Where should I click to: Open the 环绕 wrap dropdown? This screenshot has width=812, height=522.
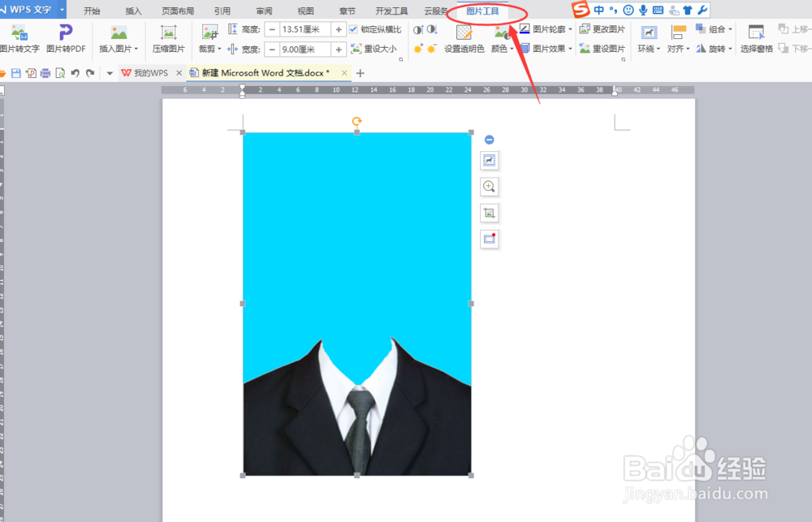[x=649, y=49]
